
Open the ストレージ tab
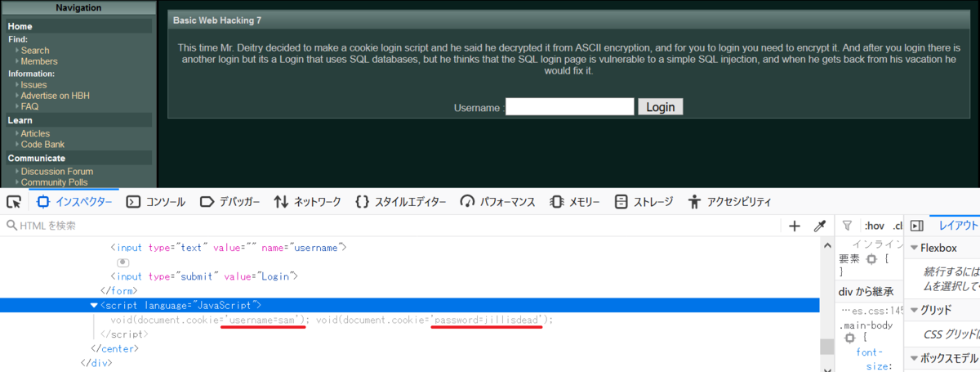(644, 201)
